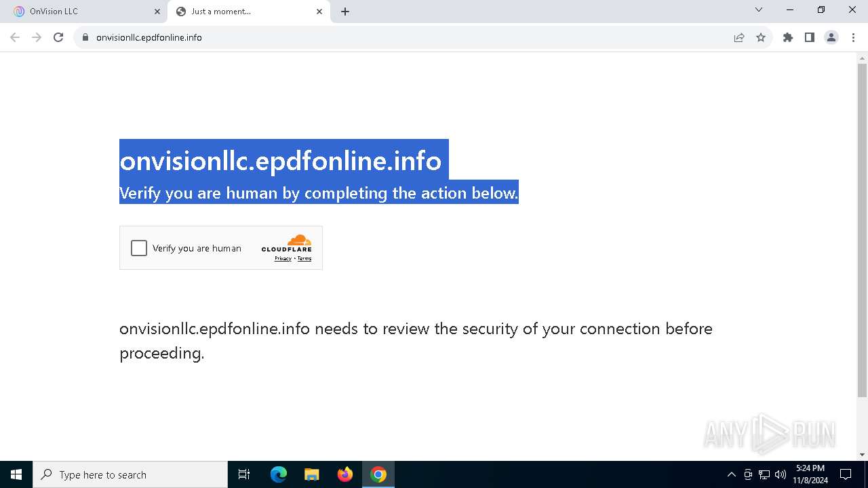Open a new browser tab
Viewport: 868px width, 488px height.
[345, 12]
